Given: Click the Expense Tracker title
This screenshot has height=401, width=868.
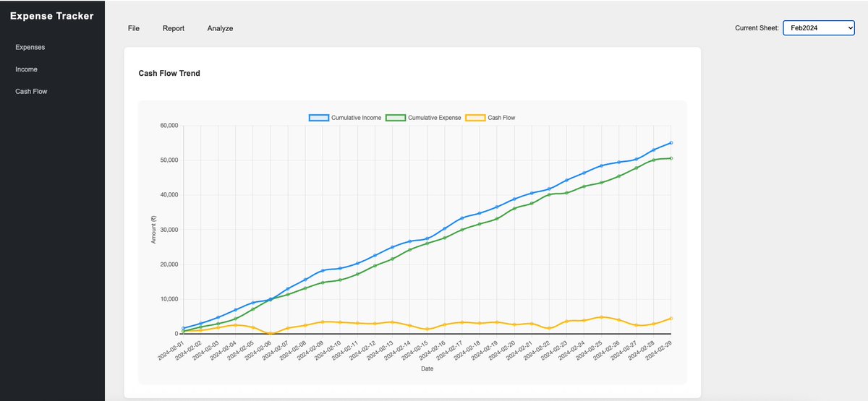Looking at the screenshot, I should click(52, 15).
